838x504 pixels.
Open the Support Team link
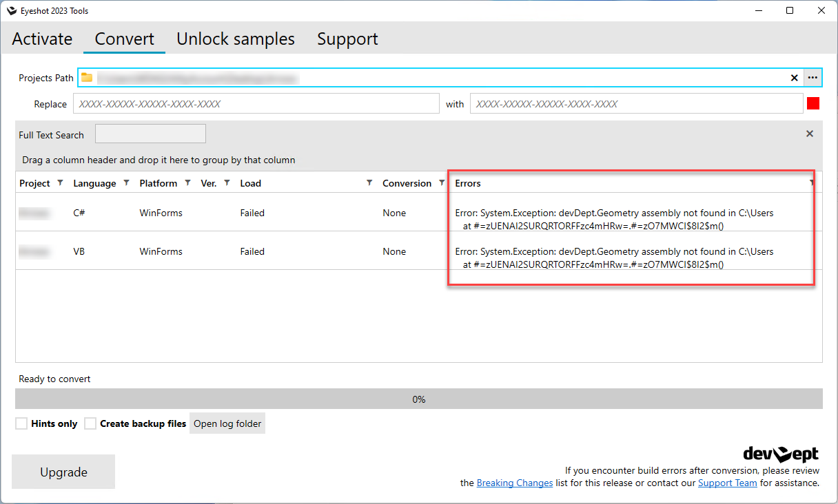(x=728, y=483)
